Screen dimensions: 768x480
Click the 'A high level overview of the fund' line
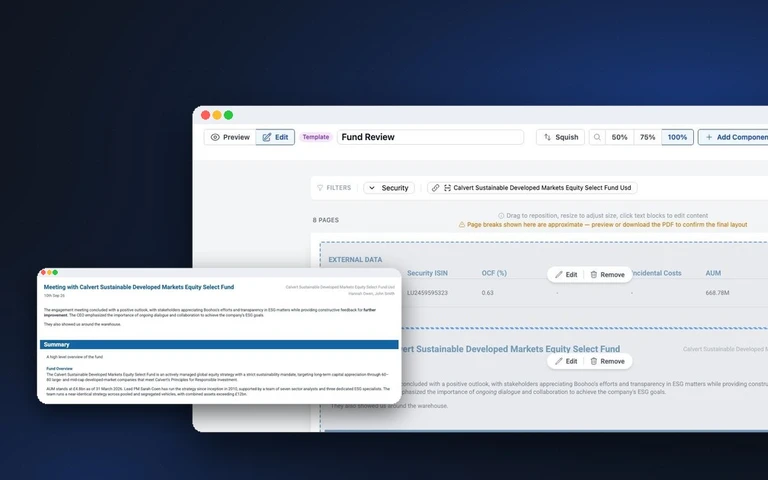point(74,357)
